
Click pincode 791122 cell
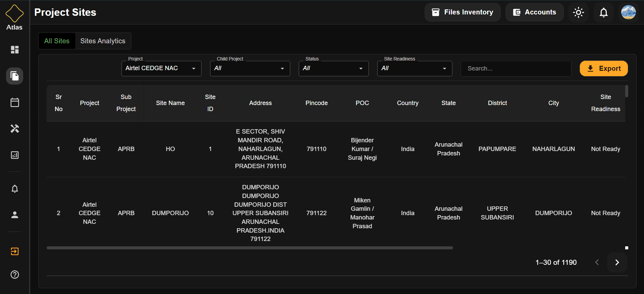316,213
